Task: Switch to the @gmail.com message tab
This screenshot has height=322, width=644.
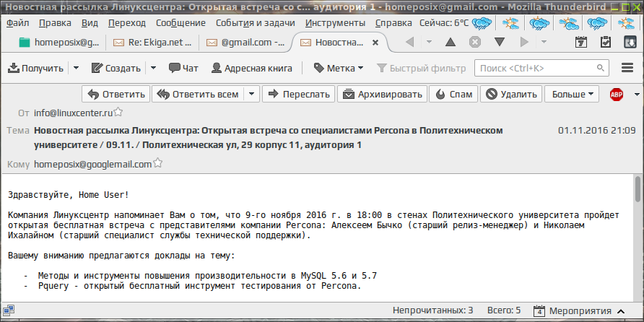Action: click(x=245, y=42)
